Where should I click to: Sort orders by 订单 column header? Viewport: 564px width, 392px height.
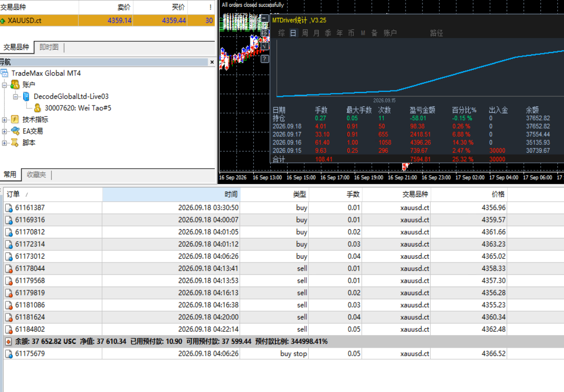53,194
